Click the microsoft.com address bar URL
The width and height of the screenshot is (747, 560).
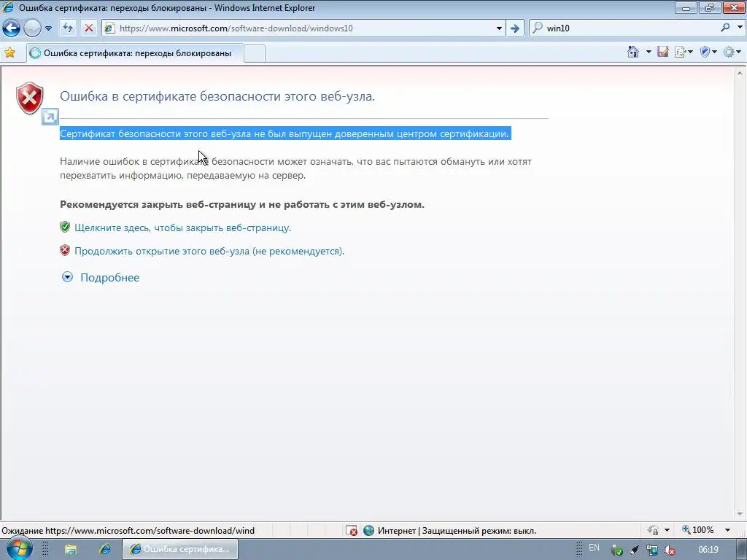(236, 28)
